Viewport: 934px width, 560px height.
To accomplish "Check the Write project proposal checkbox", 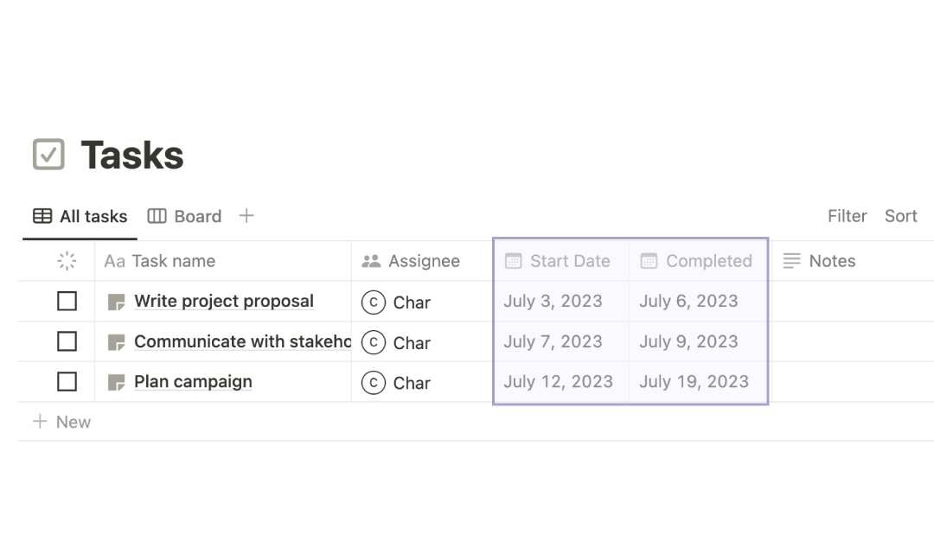I will pos(67,301).
